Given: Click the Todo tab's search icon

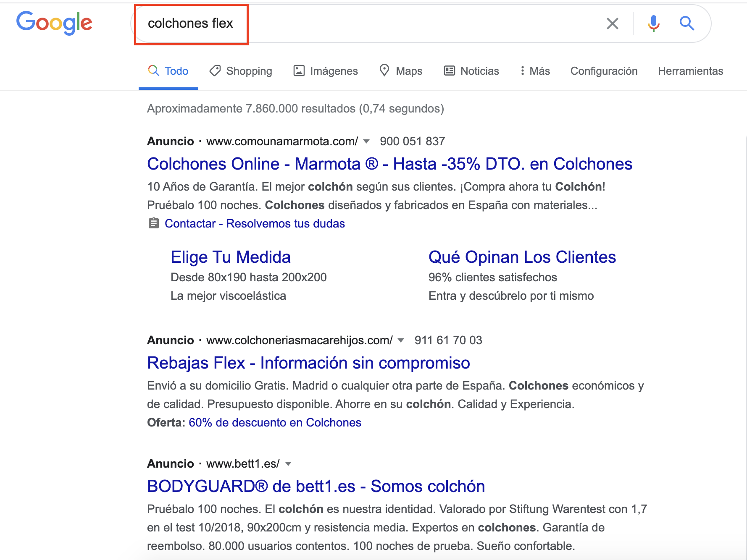Looking at the screenshot, I should [153, 70].
